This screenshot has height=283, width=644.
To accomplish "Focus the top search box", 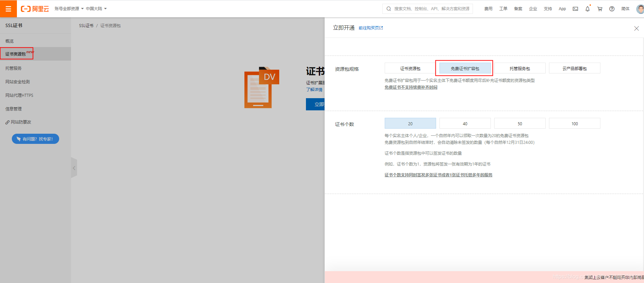I will click(428, 9).
